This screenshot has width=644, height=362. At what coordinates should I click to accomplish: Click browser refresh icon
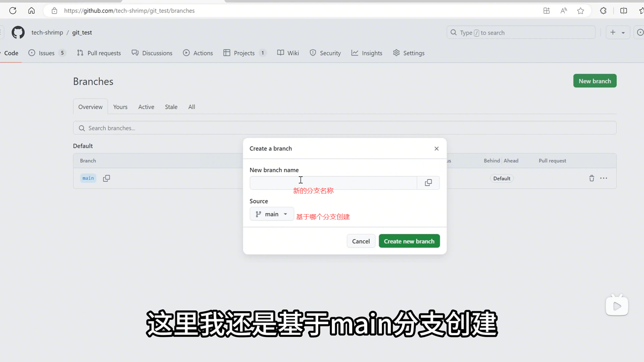(x=13, y=11)
